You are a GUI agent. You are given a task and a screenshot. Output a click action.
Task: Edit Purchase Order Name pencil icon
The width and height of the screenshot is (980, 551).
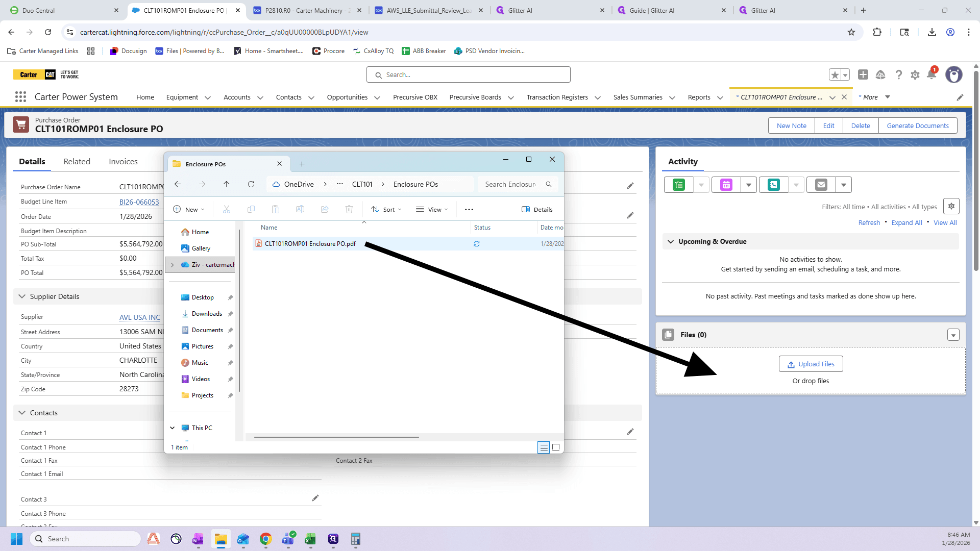coord(630,186)
